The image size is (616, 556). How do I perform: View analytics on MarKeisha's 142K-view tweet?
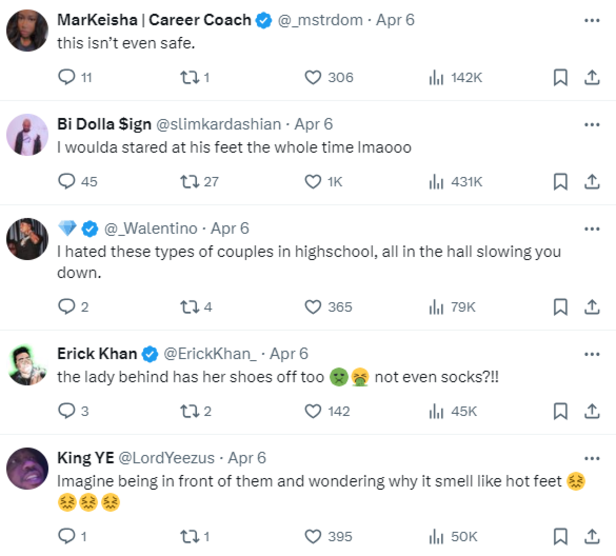pos(436,77)
